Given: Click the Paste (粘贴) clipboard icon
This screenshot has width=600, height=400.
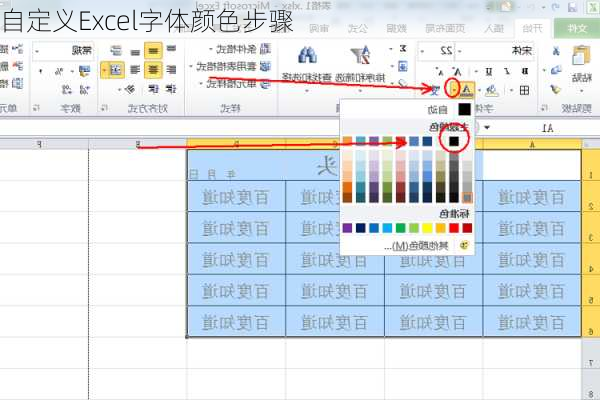Looking at the screenshot, I should point(582,55).
